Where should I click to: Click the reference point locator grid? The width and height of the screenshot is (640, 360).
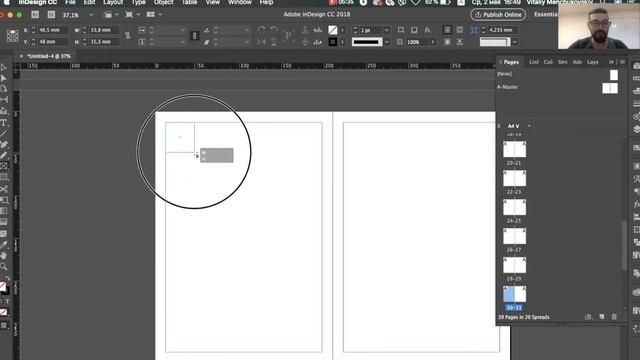(13, 36)
